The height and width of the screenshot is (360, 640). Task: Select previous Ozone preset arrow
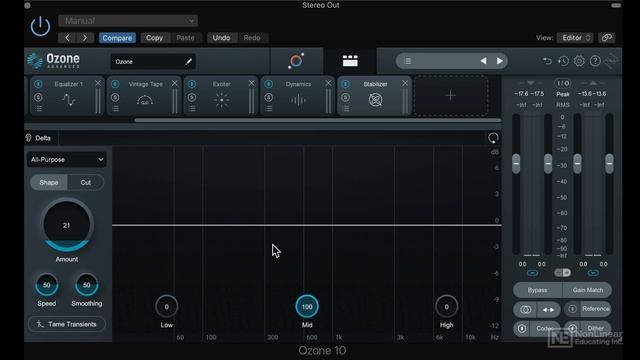point(483,61)
